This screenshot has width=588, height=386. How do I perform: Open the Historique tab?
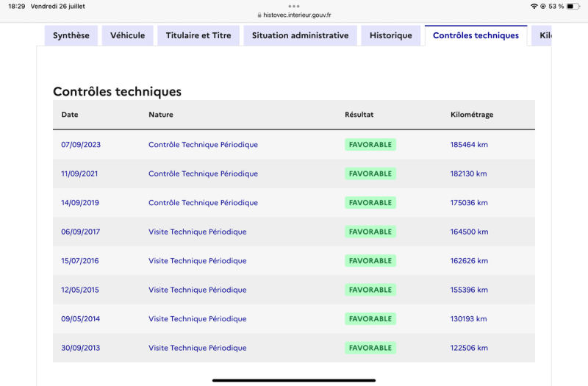click(391, 35)
